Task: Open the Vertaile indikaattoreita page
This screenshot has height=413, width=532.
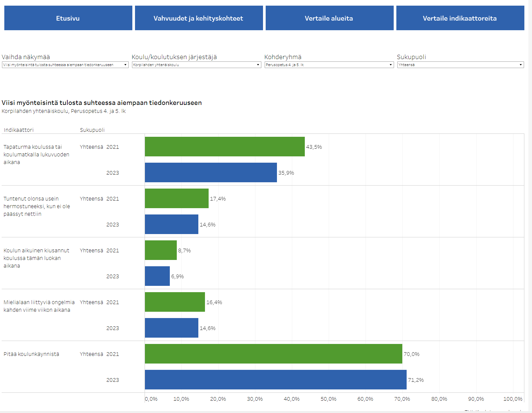Action: (x=460, y=18)
